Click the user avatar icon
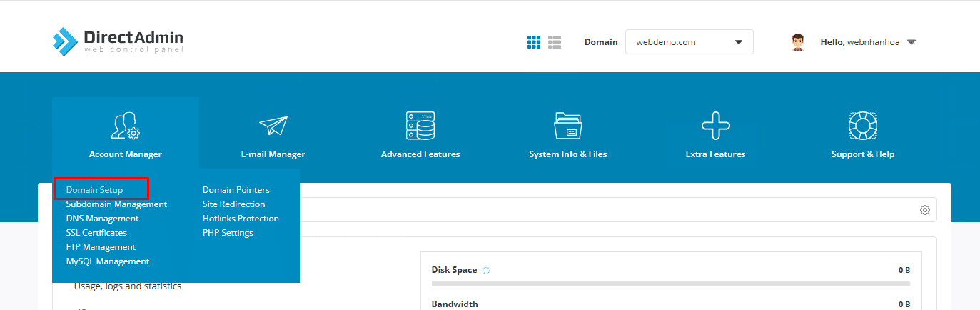The height and width of the screenshot is (310, 980). pyautogui.click(x=798, y=42)
